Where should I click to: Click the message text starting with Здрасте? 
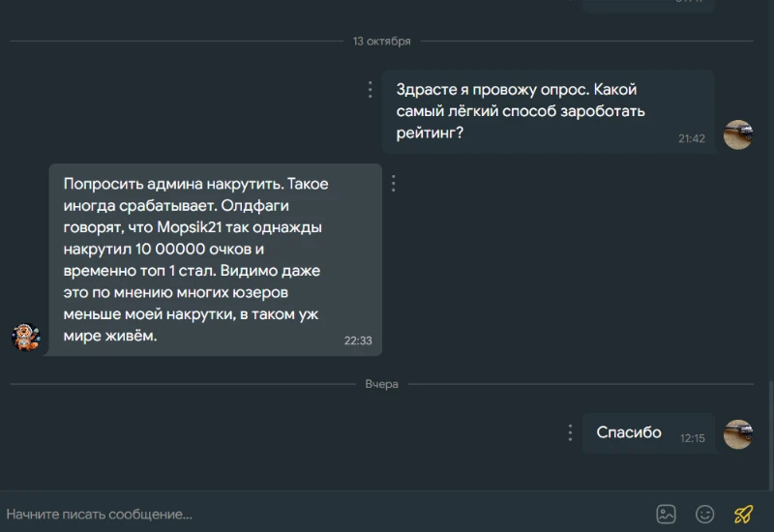point(521,111)
